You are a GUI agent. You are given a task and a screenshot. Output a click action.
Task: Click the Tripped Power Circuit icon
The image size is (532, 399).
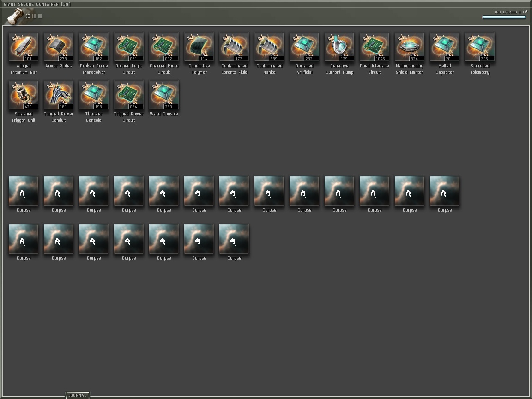128,95
